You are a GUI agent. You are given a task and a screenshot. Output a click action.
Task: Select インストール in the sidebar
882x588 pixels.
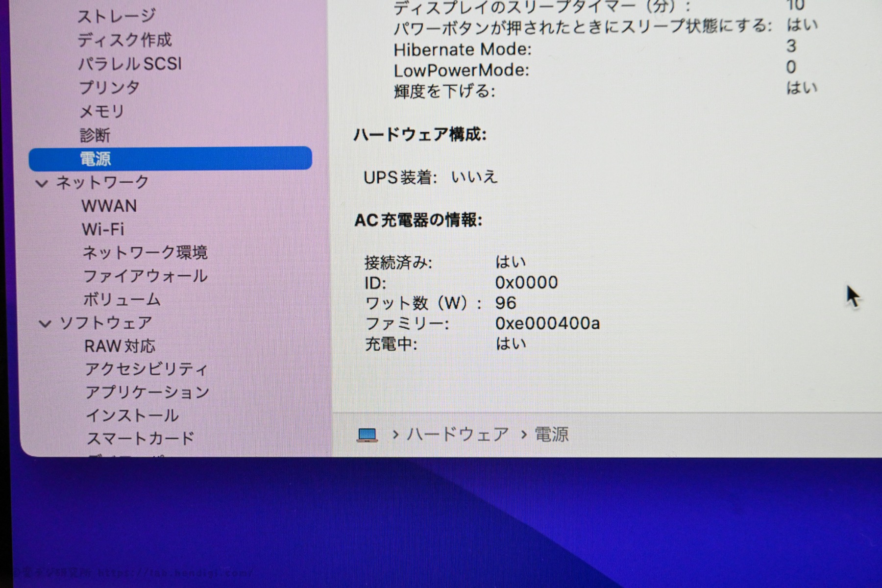(x=132, y=416)
